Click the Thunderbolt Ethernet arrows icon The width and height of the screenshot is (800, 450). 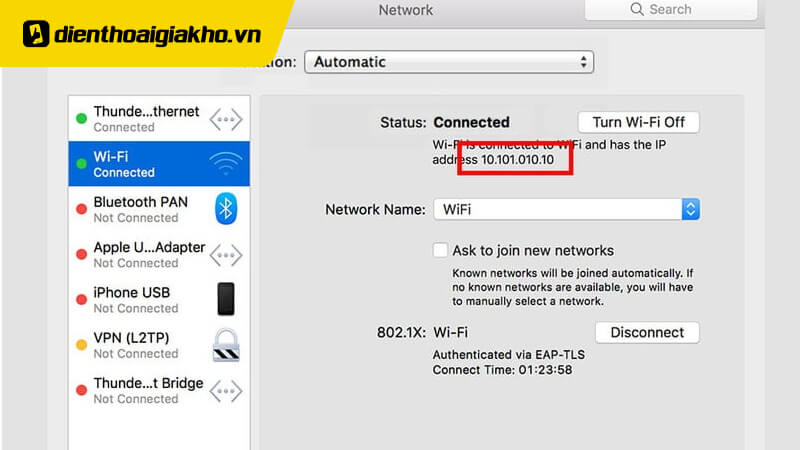click(226, 119)
